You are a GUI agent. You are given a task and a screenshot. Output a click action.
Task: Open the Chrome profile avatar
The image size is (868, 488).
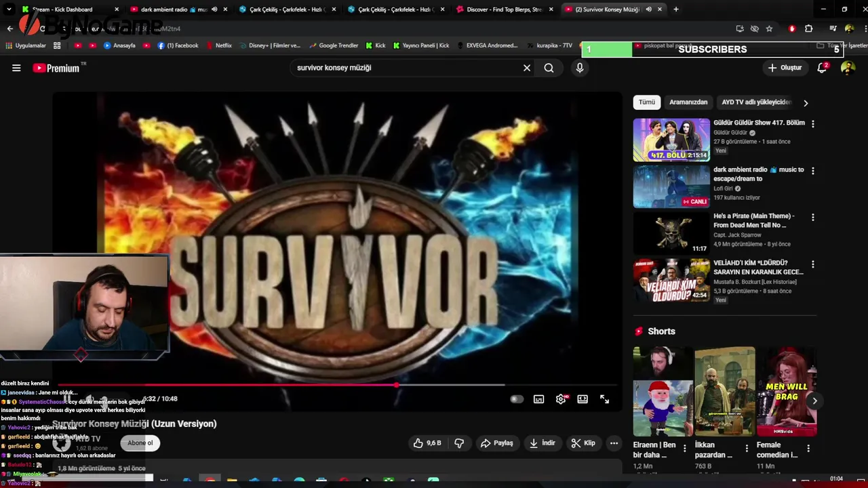point(849,28)
